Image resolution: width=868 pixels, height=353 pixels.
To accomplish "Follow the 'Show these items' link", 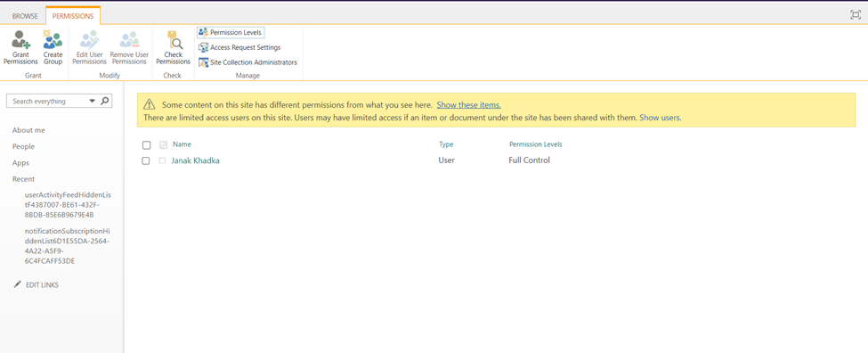I will 469,104.
